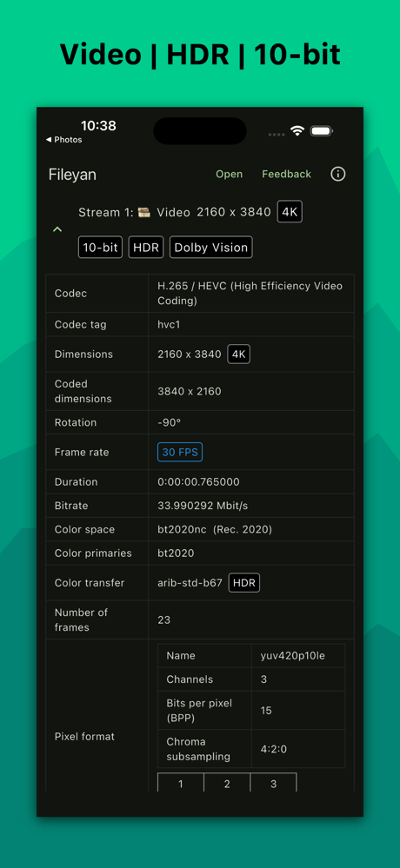Select the bt2020nc (Rec. 2020) value
Screen dimensions: 400x868
pos(215,530)
